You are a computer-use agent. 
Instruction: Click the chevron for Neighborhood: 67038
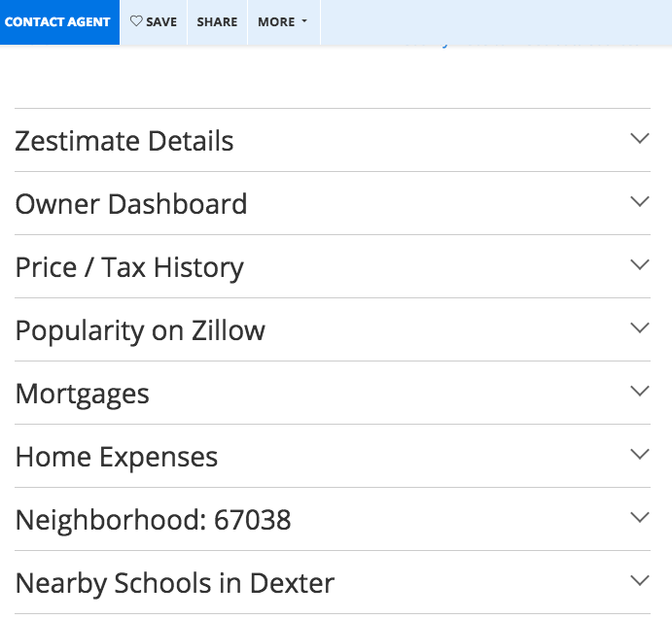pos(639,518)
